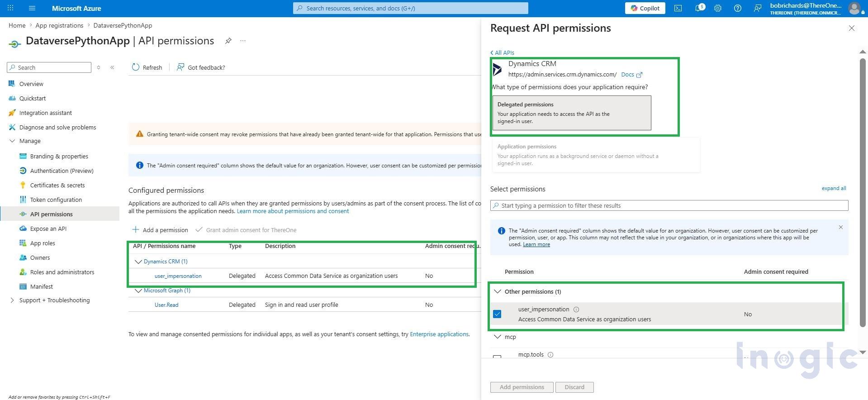The width and height of the screenshot is (868, 400).
Task: Click the Home breadcrumb
Action: click(x=17, y=25)
